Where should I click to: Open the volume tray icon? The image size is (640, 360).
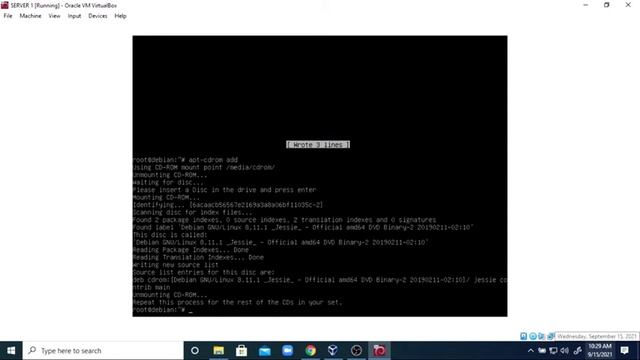(564, 351)
